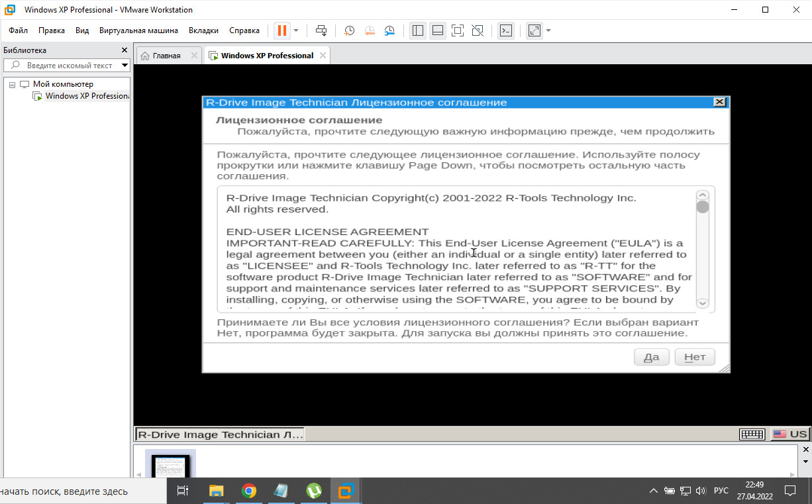
Task: Collapse the Мой компьютер tree node
Action: (12, 85)
